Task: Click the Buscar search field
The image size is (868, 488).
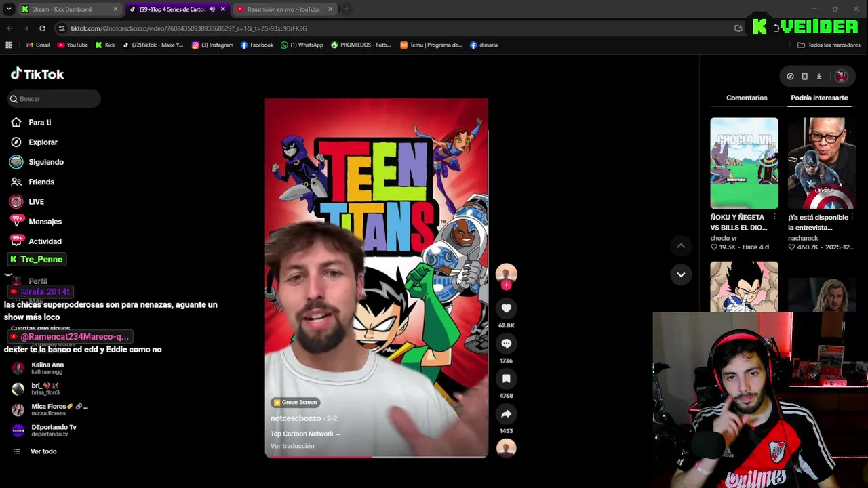Action: (x=54, y=99)
